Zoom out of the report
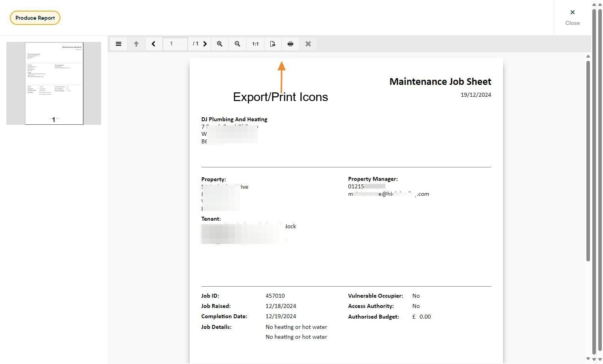The image size is (603, 364). tap(237, 44)
